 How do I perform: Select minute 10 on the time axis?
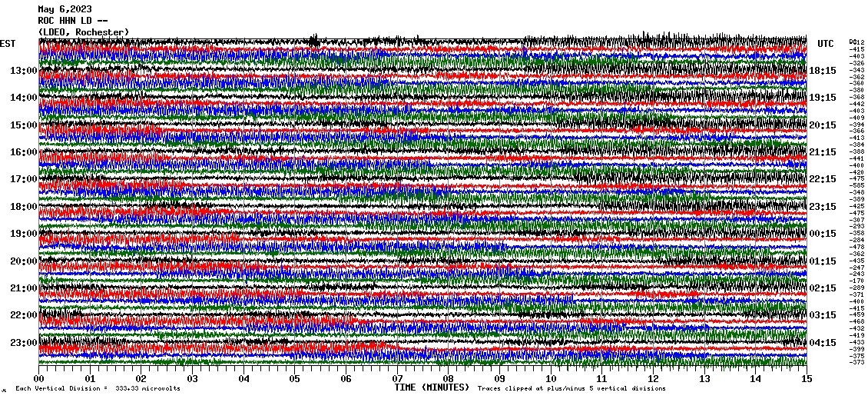tap(551, 379)
